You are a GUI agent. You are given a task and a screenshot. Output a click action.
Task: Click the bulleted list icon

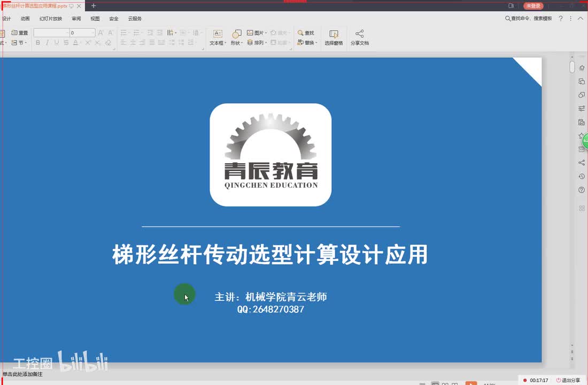pyautogui.click(x=124, y=33)
